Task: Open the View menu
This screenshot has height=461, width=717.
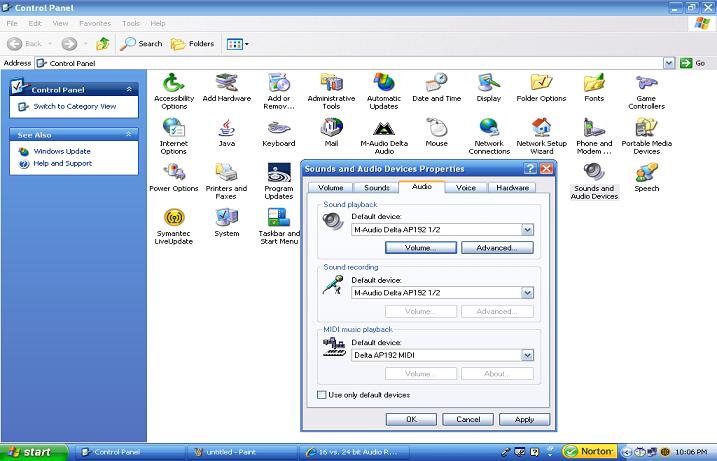Action: pyautogui.click(x=60, y=23)
